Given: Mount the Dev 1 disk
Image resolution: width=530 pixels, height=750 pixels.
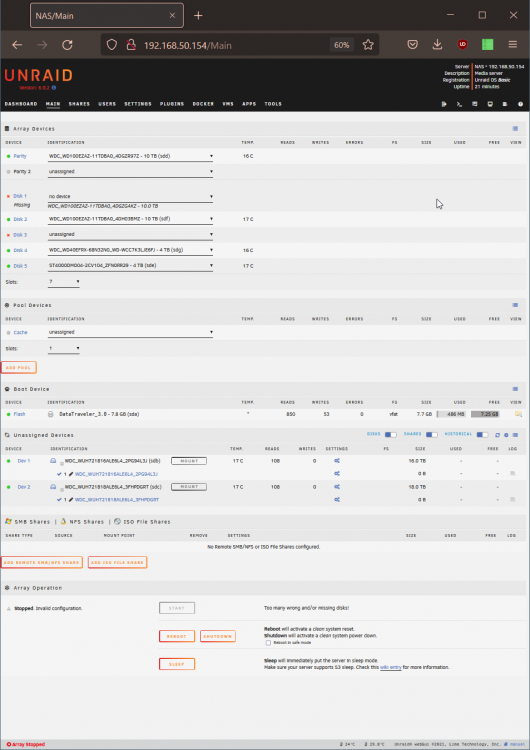Looking at the screenshot, I should pos(189,461).
